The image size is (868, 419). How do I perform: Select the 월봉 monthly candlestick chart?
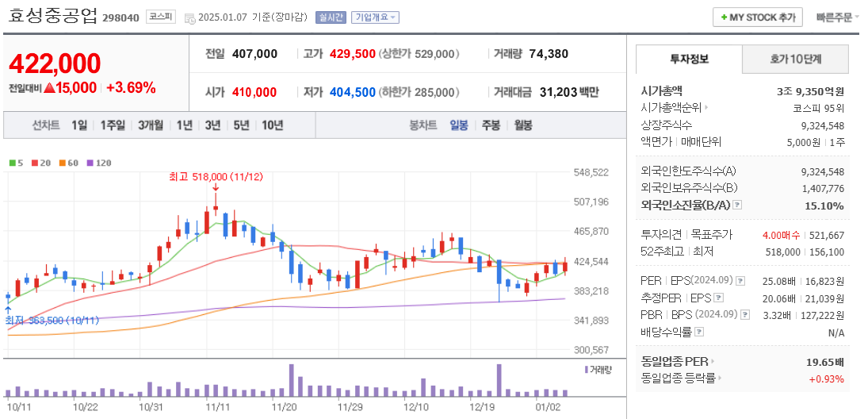pos(522,125)
